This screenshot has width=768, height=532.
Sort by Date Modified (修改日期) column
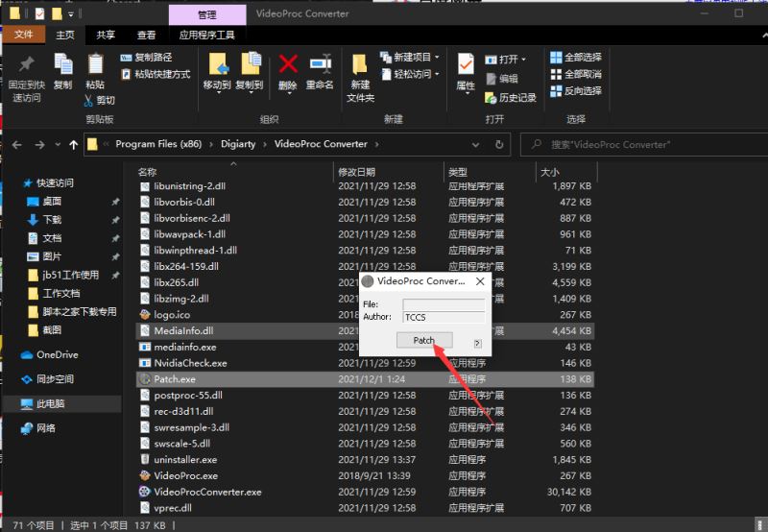[356, 172]
